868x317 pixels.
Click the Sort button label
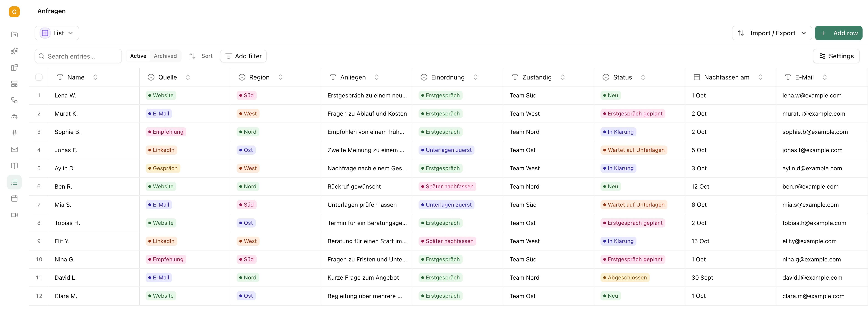(207, 56)
